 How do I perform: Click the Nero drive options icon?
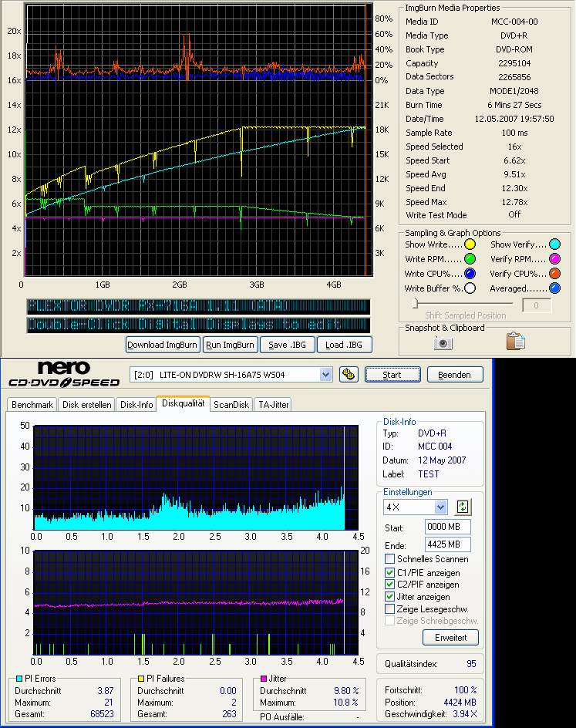point(349,374)
